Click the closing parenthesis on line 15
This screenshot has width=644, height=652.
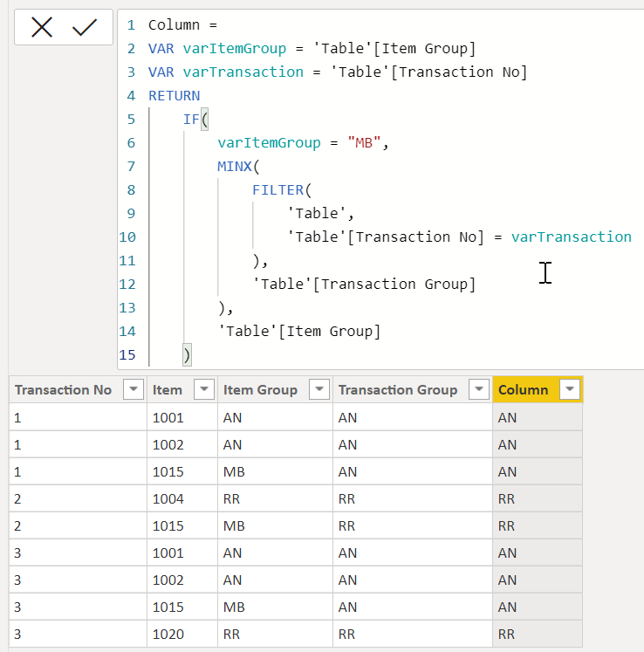[187, 354]
